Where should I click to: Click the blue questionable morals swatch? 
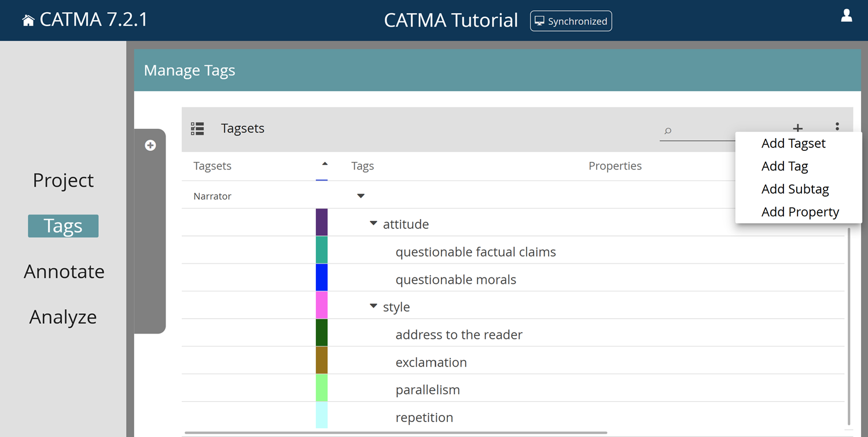[x=322, y=277]
